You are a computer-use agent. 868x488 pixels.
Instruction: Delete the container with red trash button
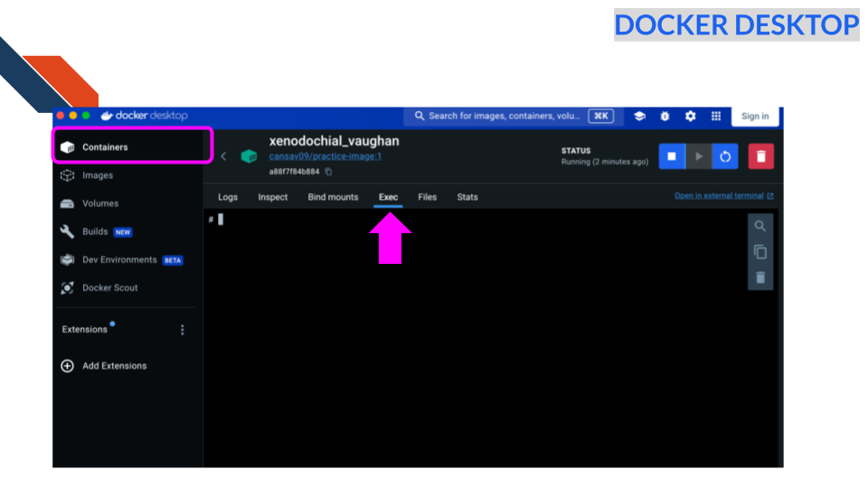click(x=761, y=156)
